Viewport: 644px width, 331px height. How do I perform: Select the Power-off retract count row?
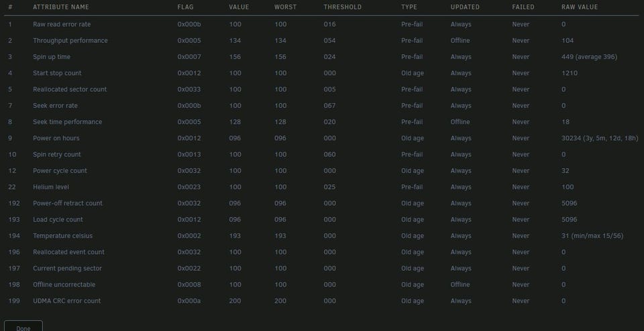click(321, 204)
